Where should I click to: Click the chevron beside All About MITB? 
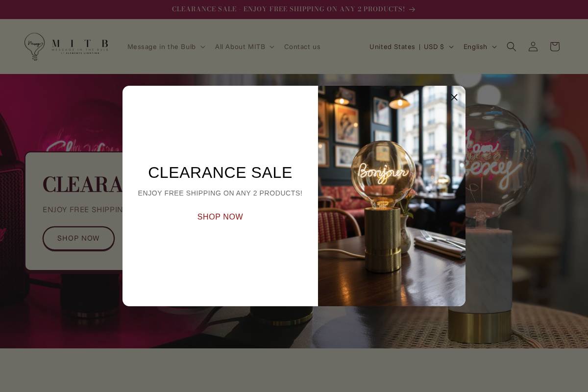(x=272, y=47)
